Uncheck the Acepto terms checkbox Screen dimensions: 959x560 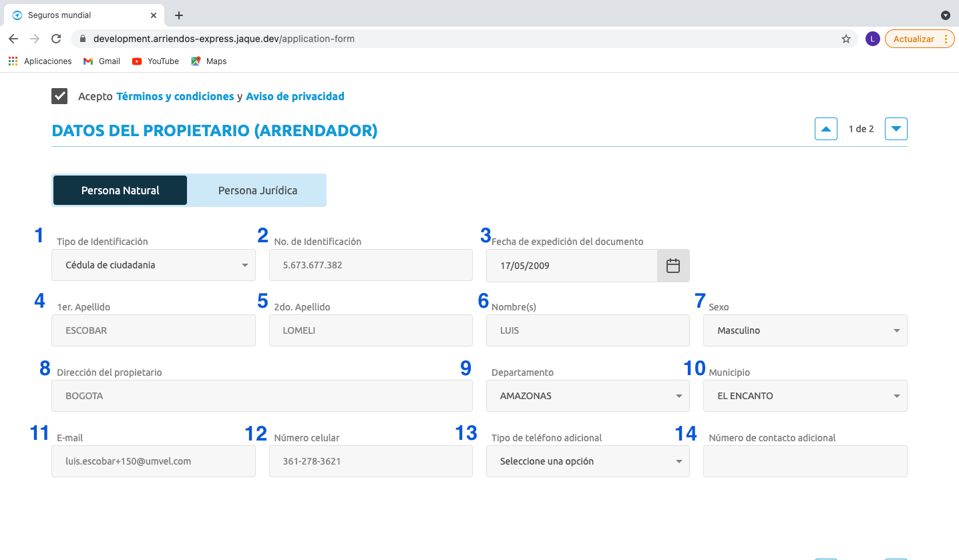[59, 96]
